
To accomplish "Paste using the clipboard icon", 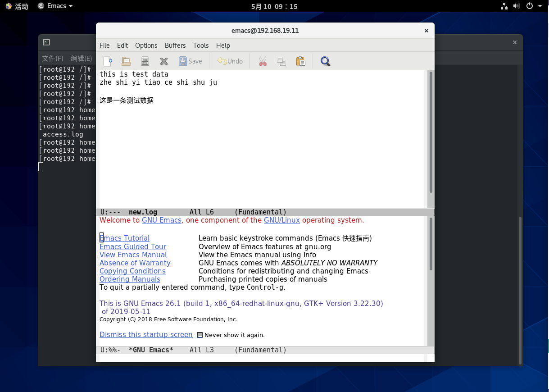I will 300,61.
